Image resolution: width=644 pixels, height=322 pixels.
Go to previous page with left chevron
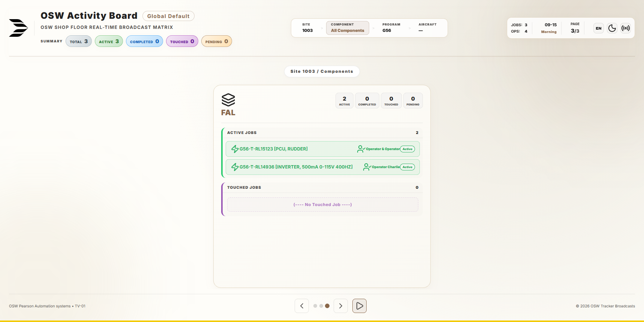pyautogui.click(x=302, y=306)
